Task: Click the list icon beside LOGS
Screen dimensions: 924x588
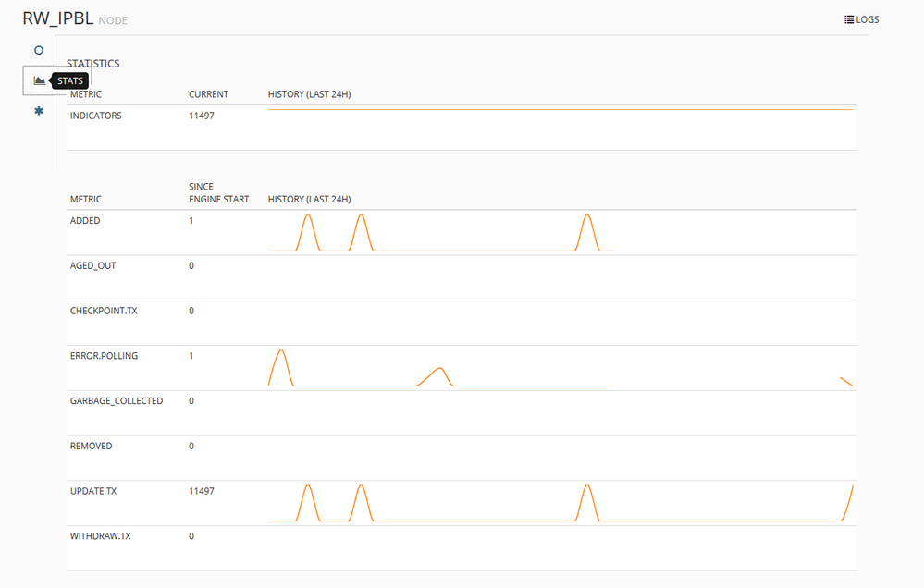Action: tap(849, 19)
